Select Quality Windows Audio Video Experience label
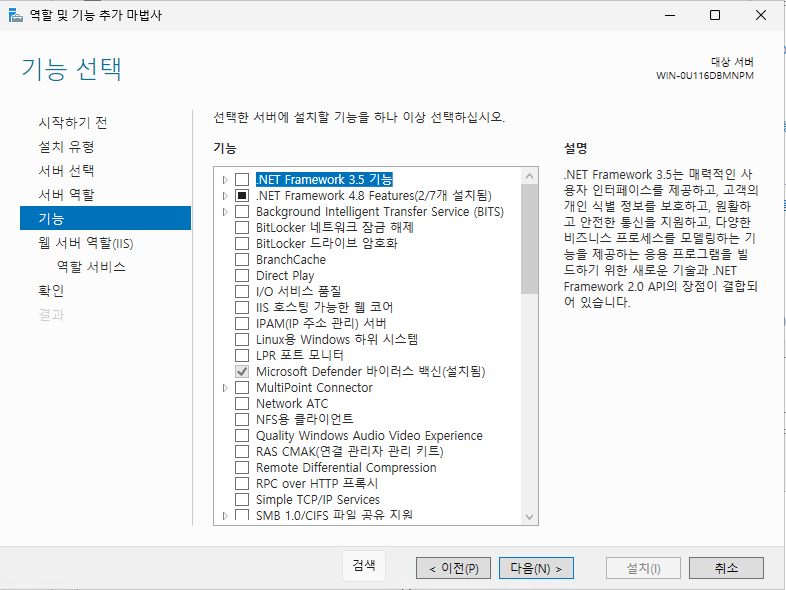This screenshot has height=590, width=786. pyautogui.click(x=369, y=436)
